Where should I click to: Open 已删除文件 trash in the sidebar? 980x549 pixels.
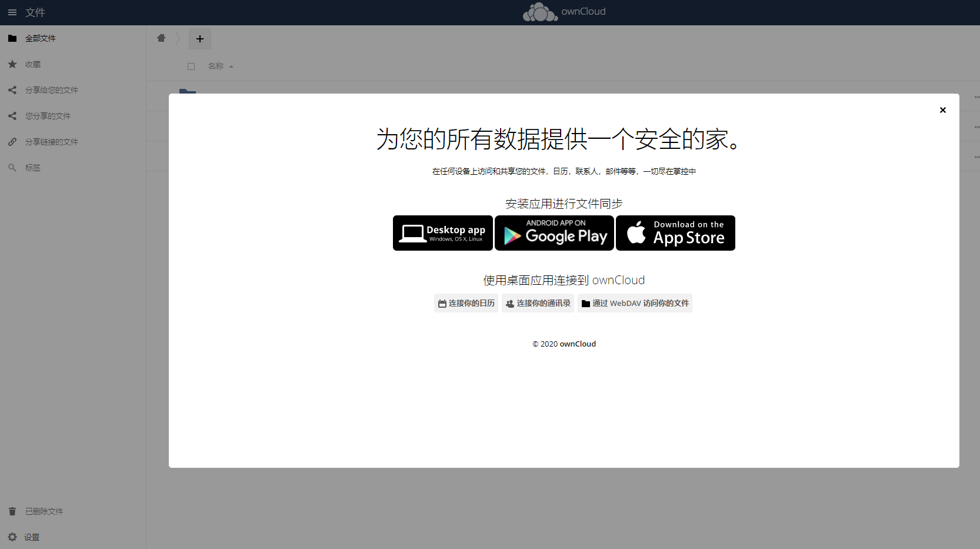tap(73, 511)
